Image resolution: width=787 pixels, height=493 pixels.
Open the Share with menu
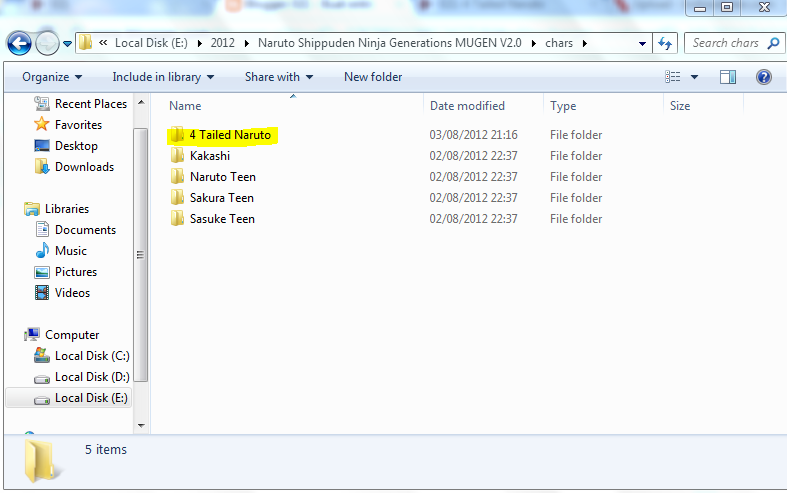pos(279,77)
